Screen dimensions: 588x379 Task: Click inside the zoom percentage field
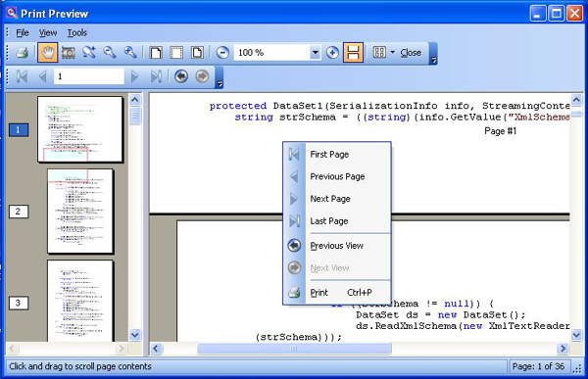click(x=272, y=53)
